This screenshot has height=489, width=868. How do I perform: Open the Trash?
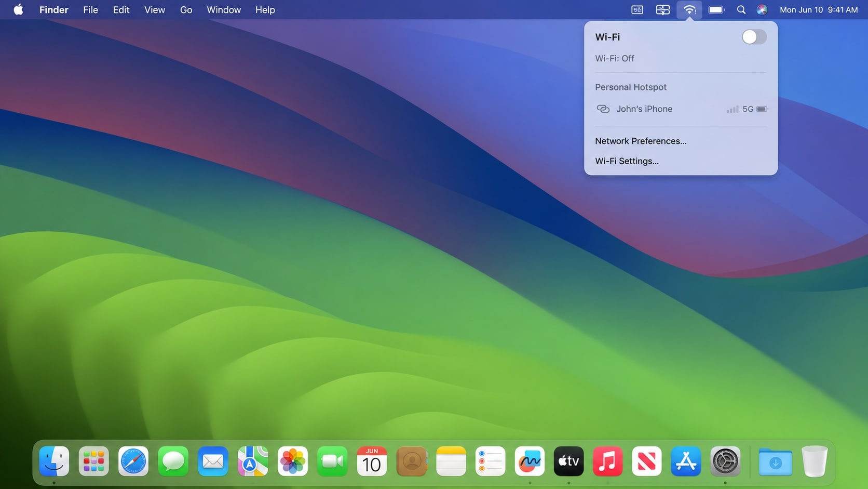click(815, 461)
